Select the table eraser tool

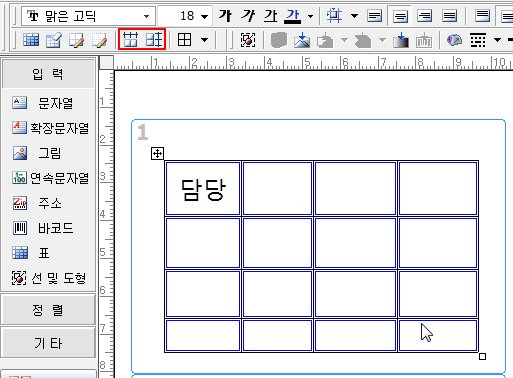coord(54,40)
